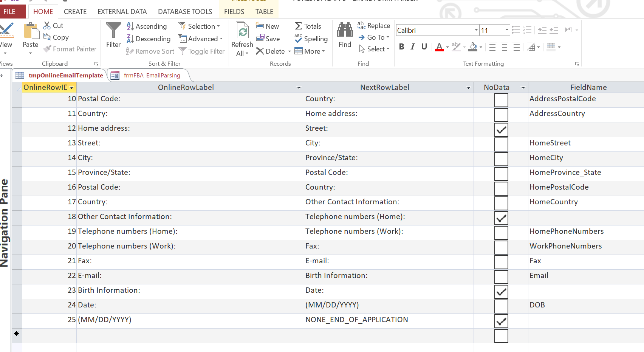Uncheck NoData for Birth Information row
Screen dimensions: 644x352
(x=501, y=292)
